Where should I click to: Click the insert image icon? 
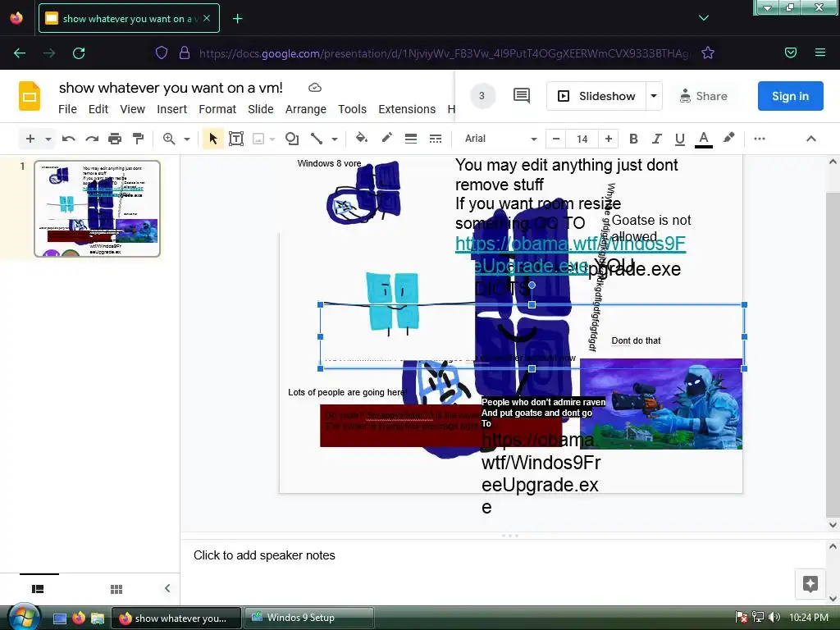[258, 139]
